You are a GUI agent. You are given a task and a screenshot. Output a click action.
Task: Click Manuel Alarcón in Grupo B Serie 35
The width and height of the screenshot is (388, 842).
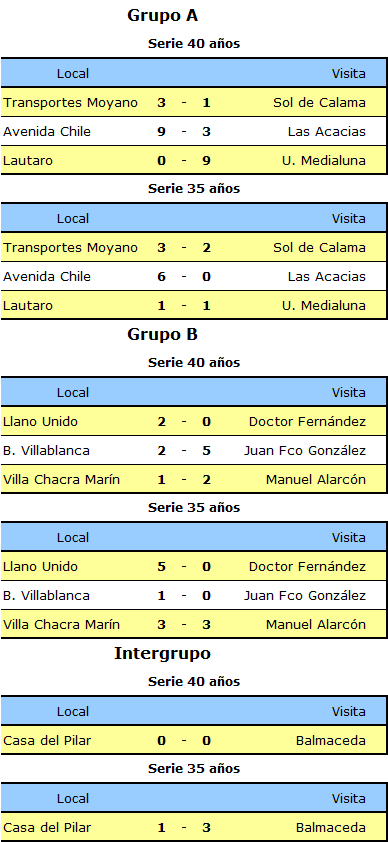point(316,625)
